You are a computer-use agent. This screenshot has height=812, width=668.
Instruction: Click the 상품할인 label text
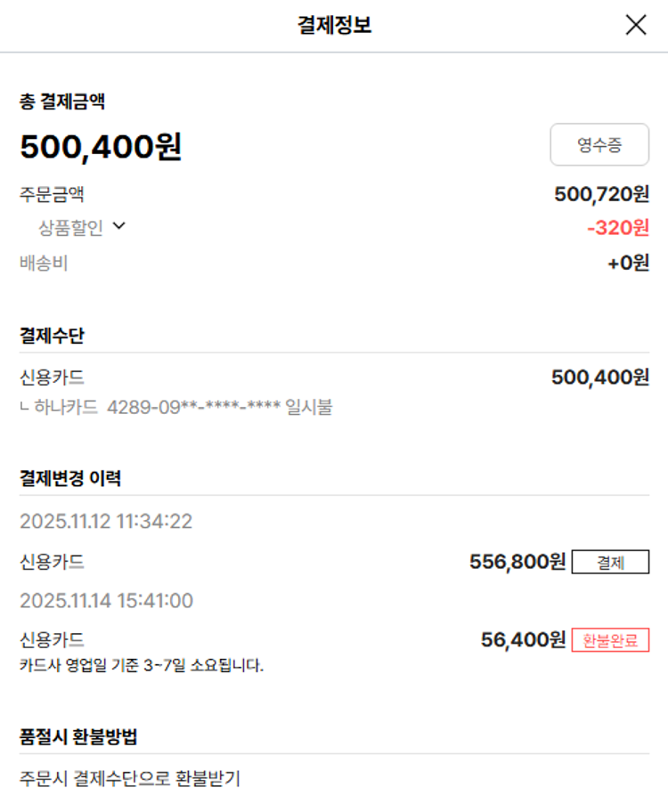[70, 228]
